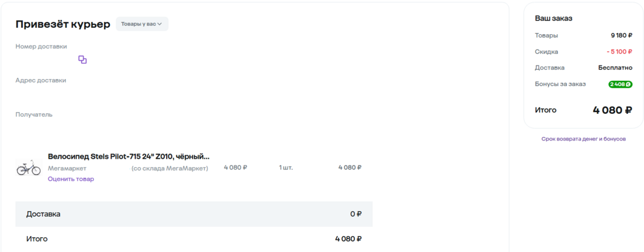Copy the delivery number with the copy icon
Image resolution: width=644 pixels, height=252 pixels.
click(x=83, y=60)
